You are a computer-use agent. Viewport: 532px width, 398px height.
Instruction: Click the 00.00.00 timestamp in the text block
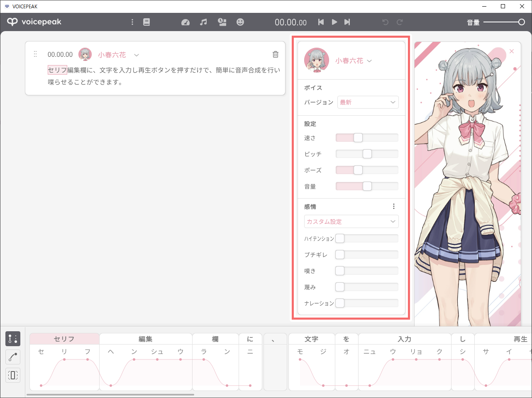(60, 54)
